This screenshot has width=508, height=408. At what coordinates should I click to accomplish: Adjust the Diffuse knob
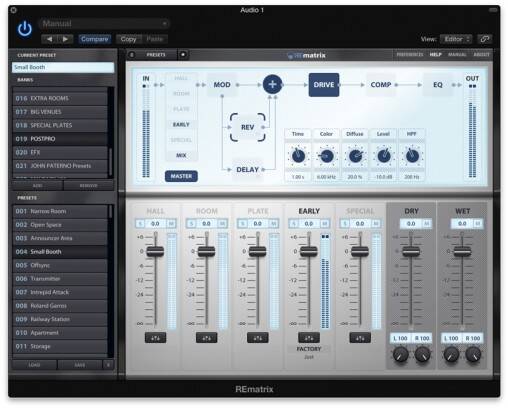(355, 156)
